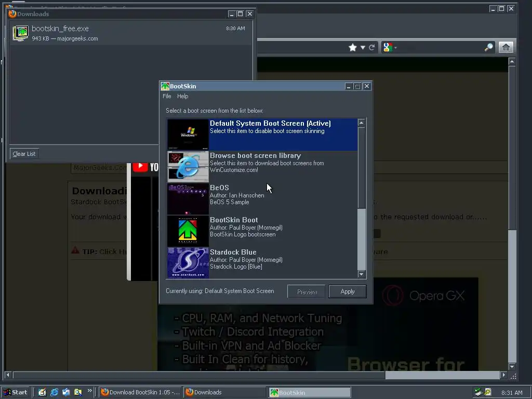Click the BootSkin list scroll-down arrow
Viewport: 532px width, 399px height.
[x=362, y=274]
